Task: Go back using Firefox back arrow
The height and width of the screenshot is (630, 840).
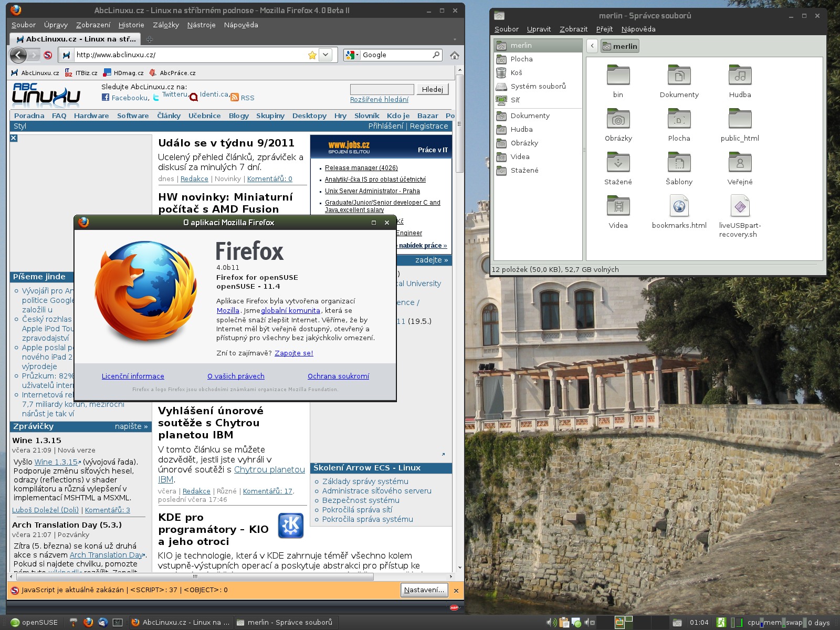Action: tap(18, 55)
